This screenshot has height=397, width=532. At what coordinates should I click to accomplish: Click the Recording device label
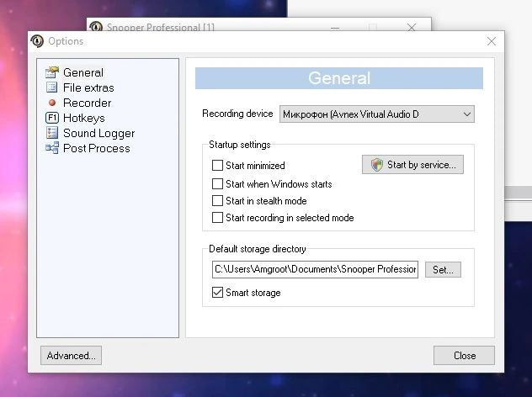tap(237, 114)
